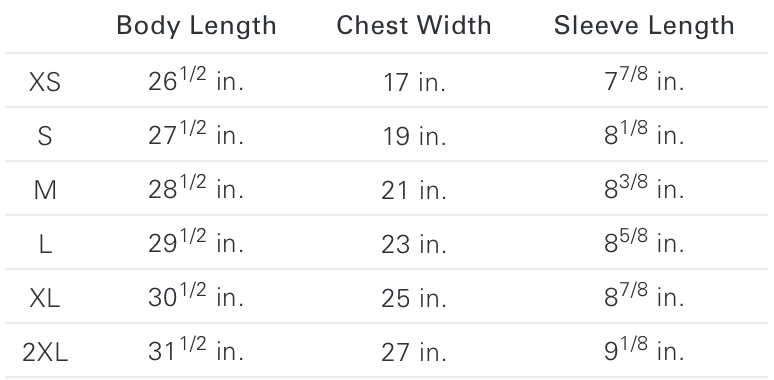Click the 8 3/8 in. sleeve length value
Screen dimensions: 774x380
644,188
